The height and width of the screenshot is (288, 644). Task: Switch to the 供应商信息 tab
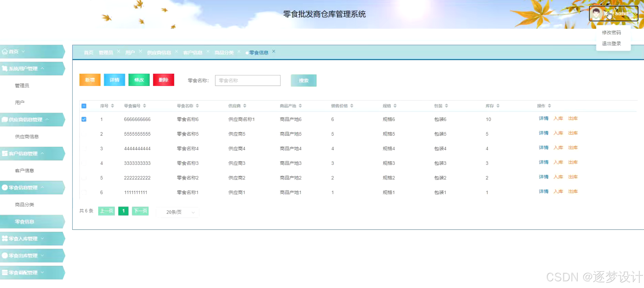click(x=159, y=52)
